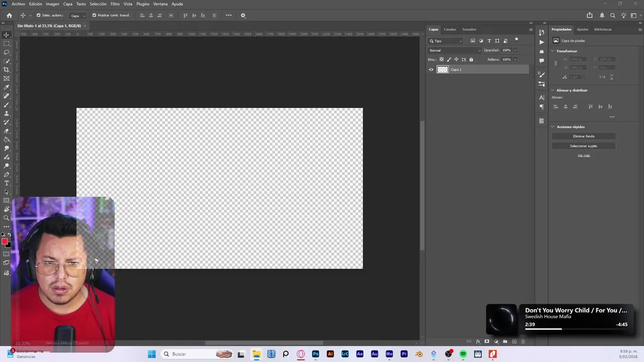Click the Windows taskbar Buscar search box
644x362 pixels.
(x=198, y=354)
